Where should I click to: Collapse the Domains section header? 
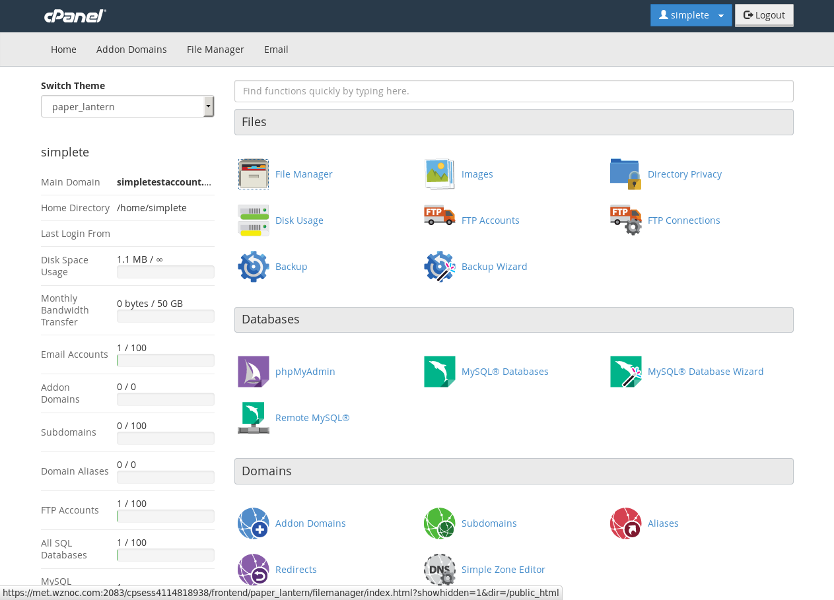514,471
